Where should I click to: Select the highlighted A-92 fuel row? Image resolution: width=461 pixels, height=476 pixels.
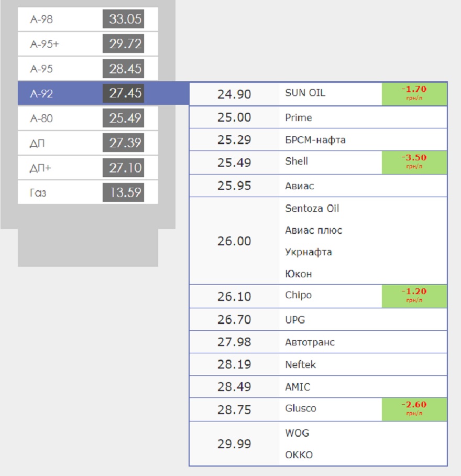(88, 93)
